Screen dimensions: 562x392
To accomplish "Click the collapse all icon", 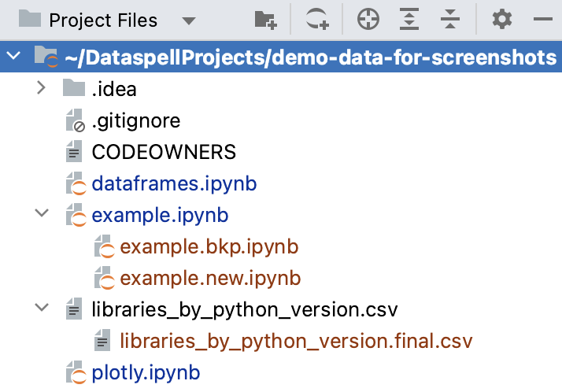I will 449,20.
